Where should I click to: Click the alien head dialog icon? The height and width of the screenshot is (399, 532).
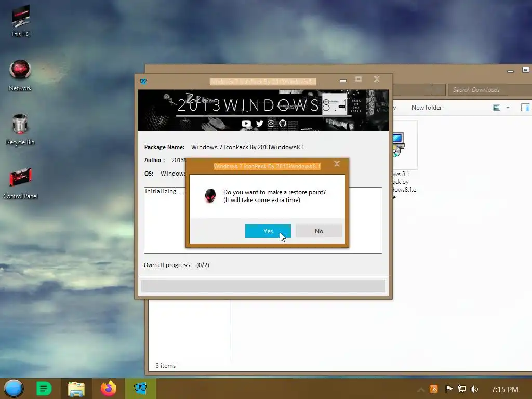[210, 196]
